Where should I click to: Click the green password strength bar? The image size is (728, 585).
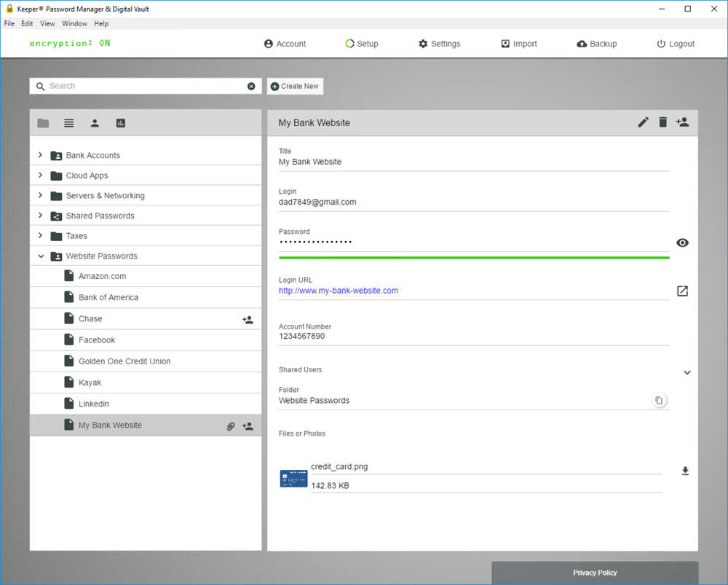474,257
